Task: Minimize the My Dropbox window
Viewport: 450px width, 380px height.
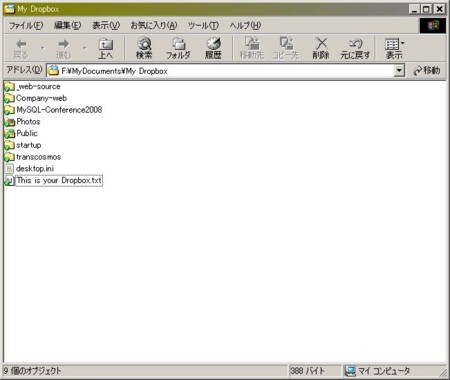Action: pyautogui.click(x=414, y=9)
